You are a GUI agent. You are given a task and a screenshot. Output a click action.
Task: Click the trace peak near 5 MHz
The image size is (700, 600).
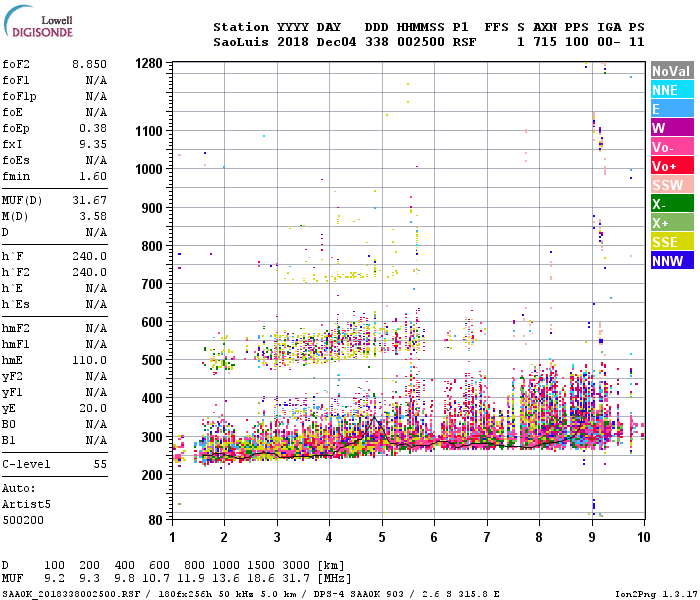375,417
